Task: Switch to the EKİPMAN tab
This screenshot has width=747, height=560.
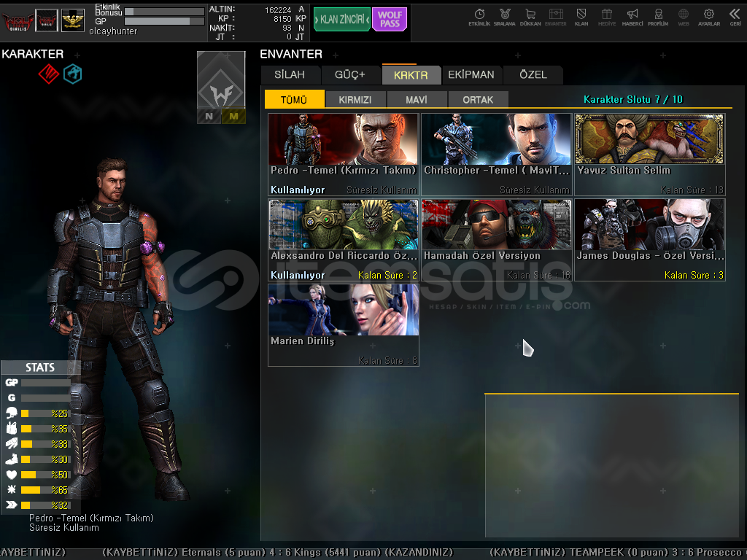Action: coord(471,75)
